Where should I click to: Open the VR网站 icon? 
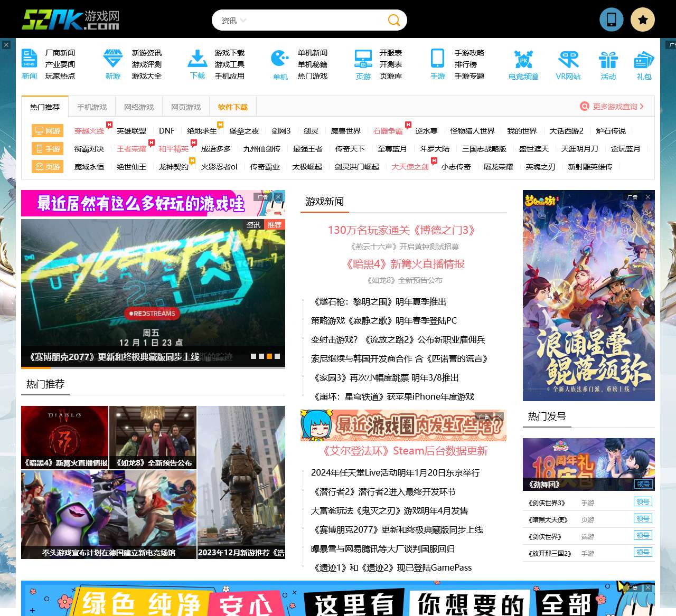point(568,65)
